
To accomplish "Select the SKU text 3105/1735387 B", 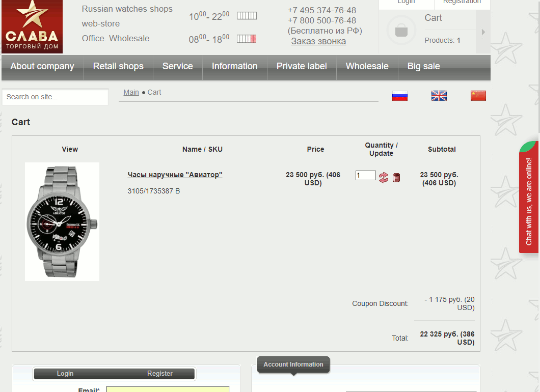I will point(154,191).
